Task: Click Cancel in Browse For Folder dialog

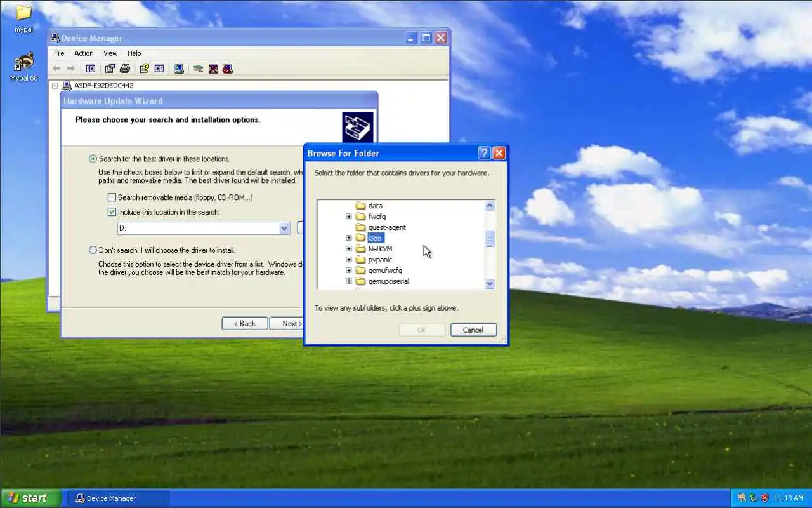Action: [x=473, y=330]
